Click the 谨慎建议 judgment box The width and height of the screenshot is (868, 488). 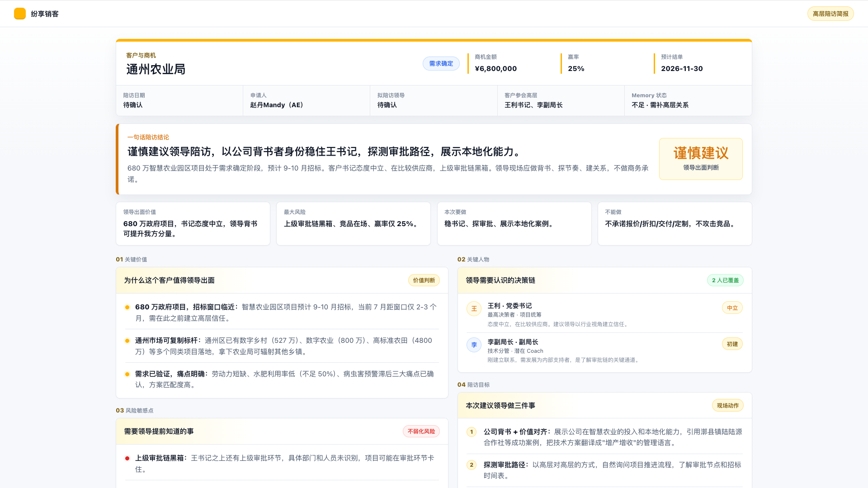(701, 159)
